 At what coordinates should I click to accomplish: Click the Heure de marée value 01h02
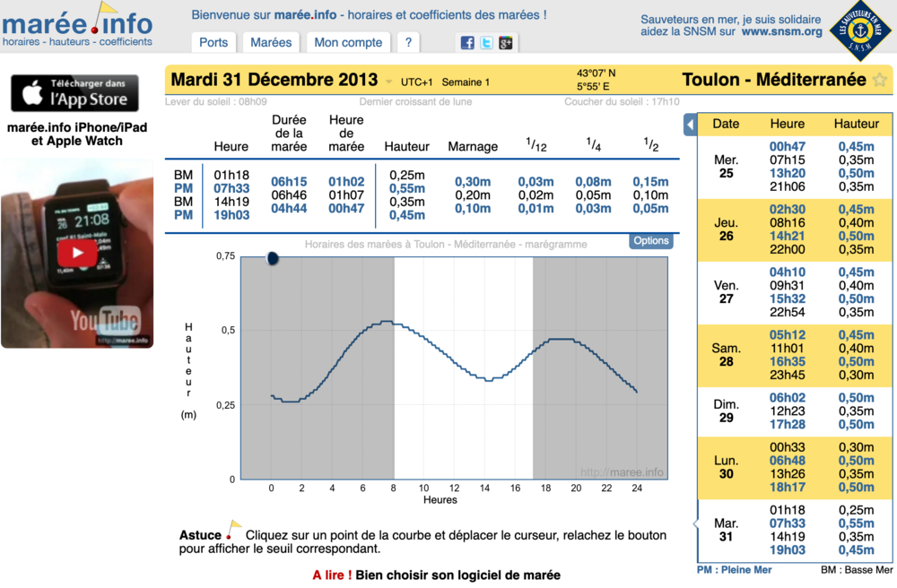(x=346, y=182)
